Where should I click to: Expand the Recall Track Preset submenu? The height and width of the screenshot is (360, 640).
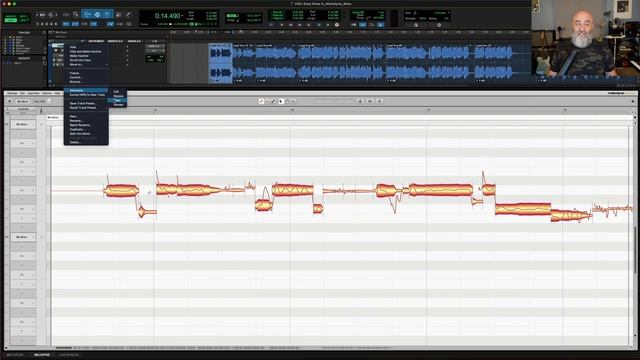[x=86, y=108]
